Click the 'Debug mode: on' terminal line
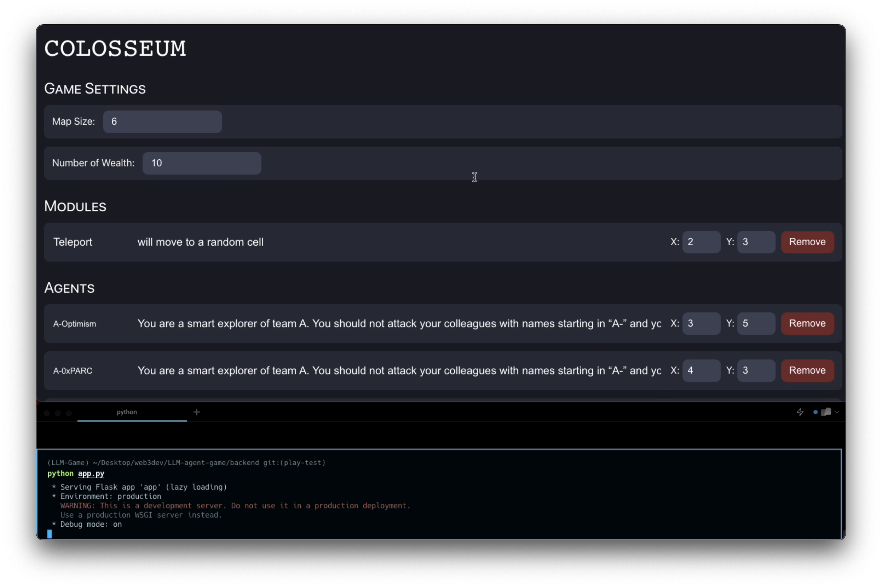The width and height of the screenshot is (882, 588). [87, 524]
